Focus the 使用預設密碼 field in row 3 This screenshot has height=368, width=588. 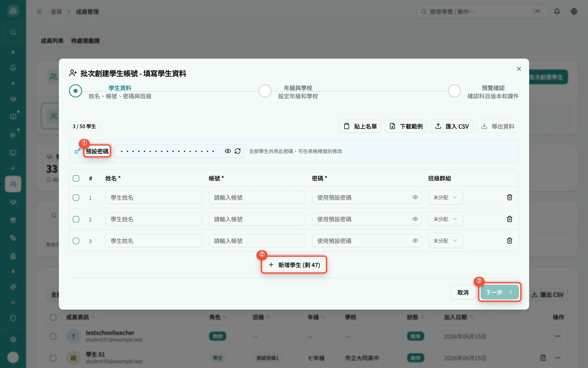[367, 241]
